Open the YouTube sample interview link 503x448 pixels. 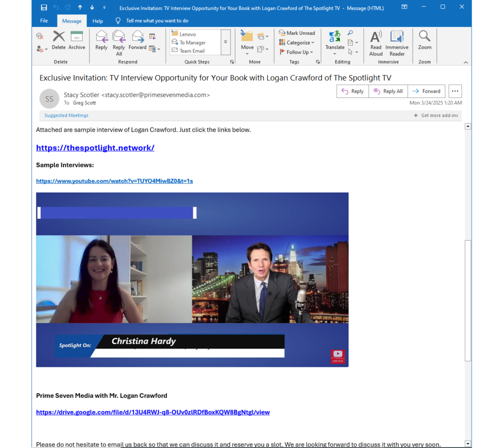click(x=114, y=181)
